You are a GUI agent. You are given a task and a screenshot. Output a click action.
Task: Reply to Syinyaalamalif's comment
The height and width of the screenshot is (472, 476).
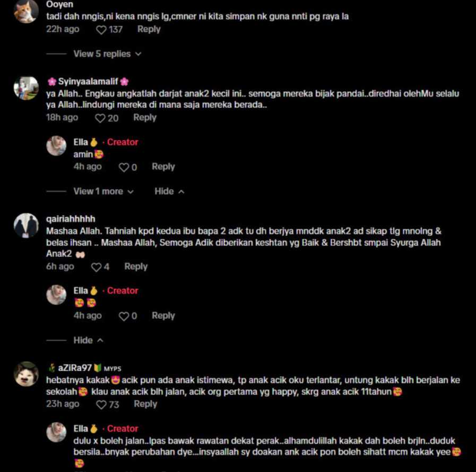(145, 117)
